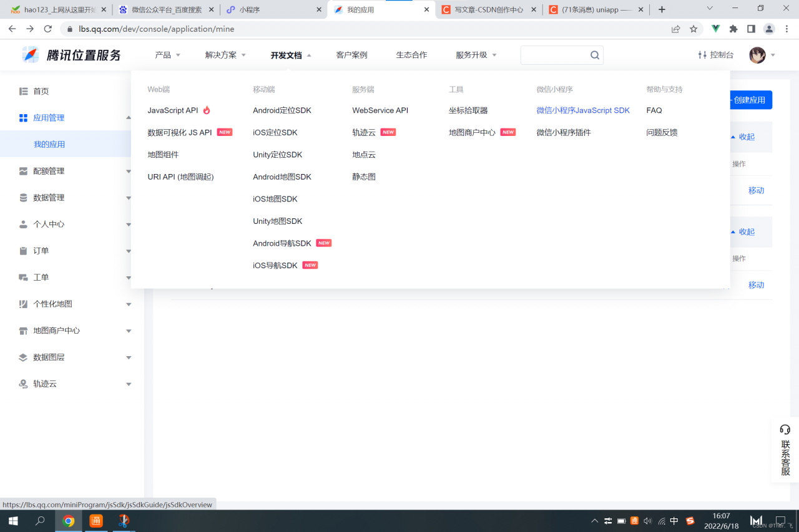Click the browser share page icon
This screenshot has height=532, width=799.
click(675, 29)
